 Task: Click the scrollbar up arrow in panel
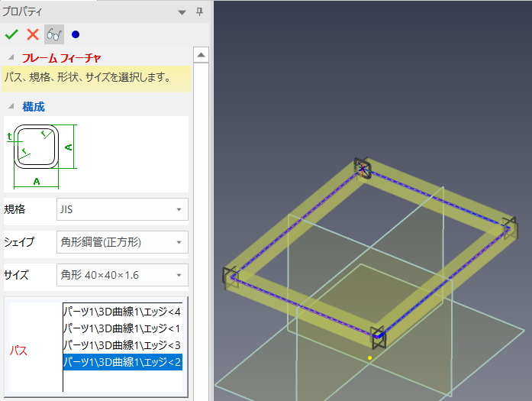(202, 55)
